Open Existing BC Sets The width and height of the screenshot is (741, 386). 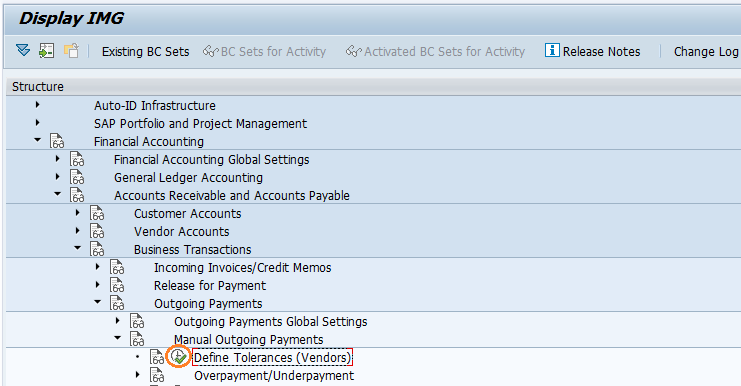(146, 51)
